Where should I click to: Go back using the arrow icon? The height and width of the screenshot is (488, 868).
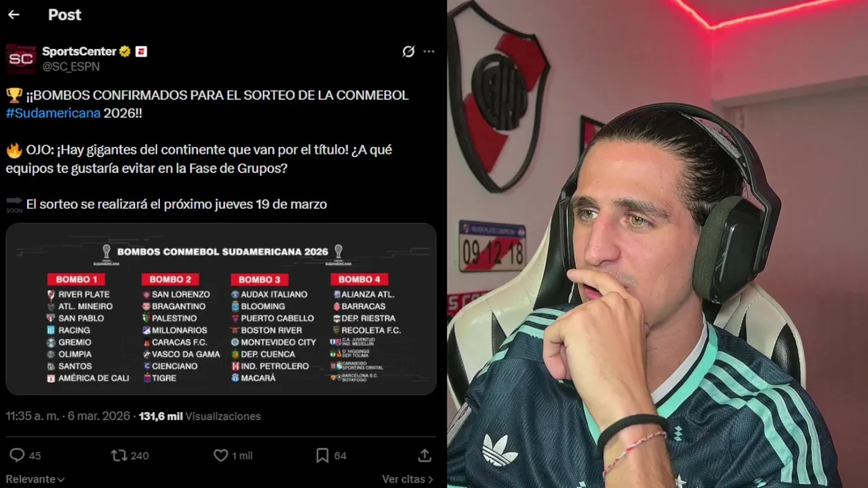pyautogui.click(x=14, y=15)
